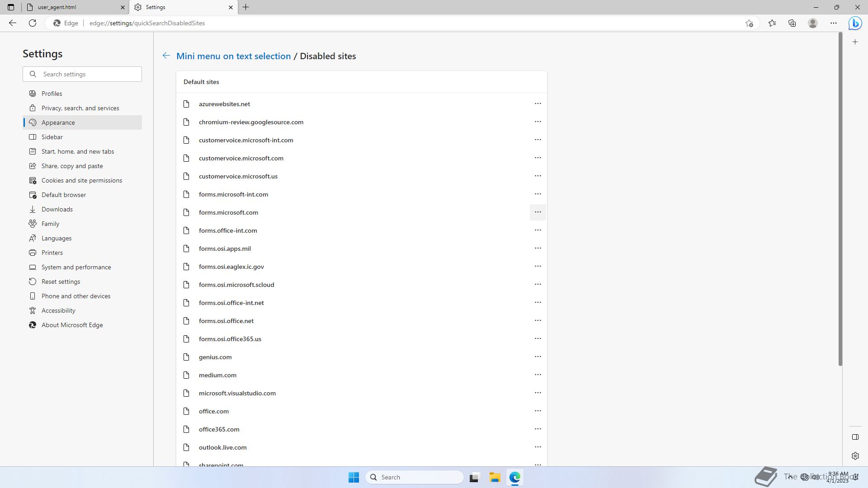Image resolution: width=868 pixels, height=488 pixels.
Task: Click the page vertical scrollbar
Action: (x=840, y=199)
